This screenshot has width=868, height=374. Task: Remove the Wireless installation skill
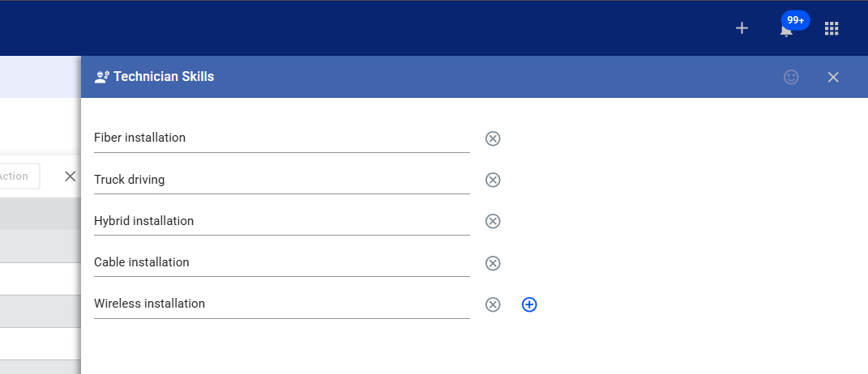click(493, 304)
